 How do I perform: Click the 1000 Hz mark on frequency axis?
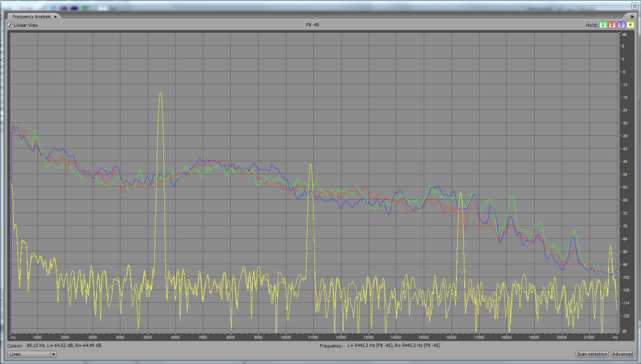(37, 337)
